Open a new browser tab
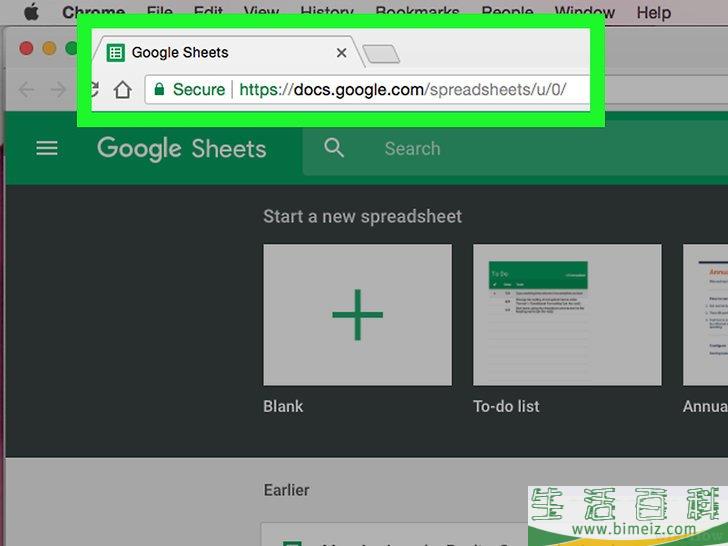Viewport: 728px width, 546px height. (x=381, y=54)
